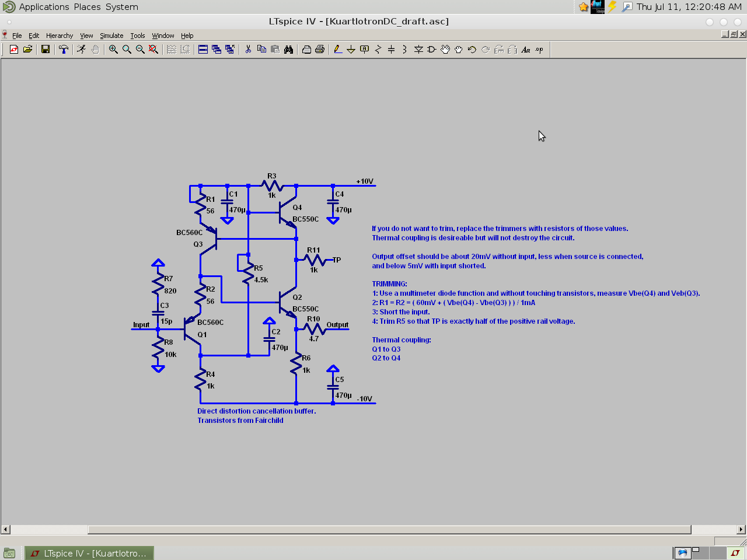The width and height of the screenshot is (747, 560).
Task: Open the Hierarchy menu
Action: click(60, 36)
